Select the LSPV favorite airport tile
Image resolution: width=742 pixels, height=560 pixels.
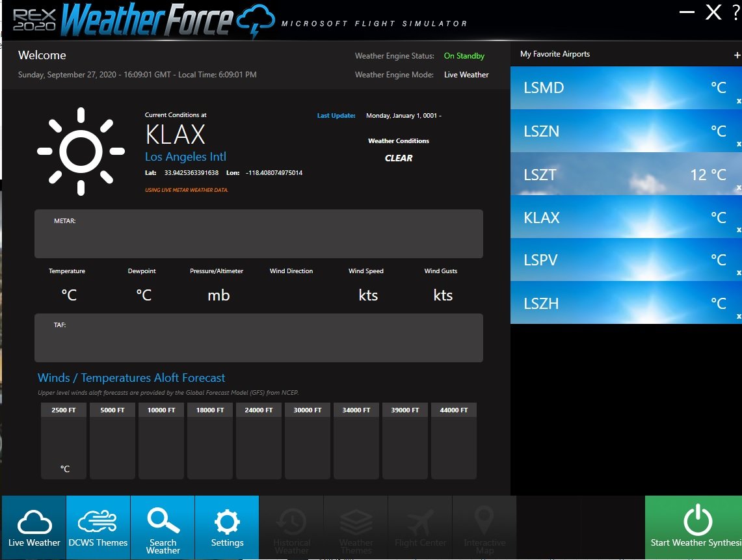tap(626, 260)
